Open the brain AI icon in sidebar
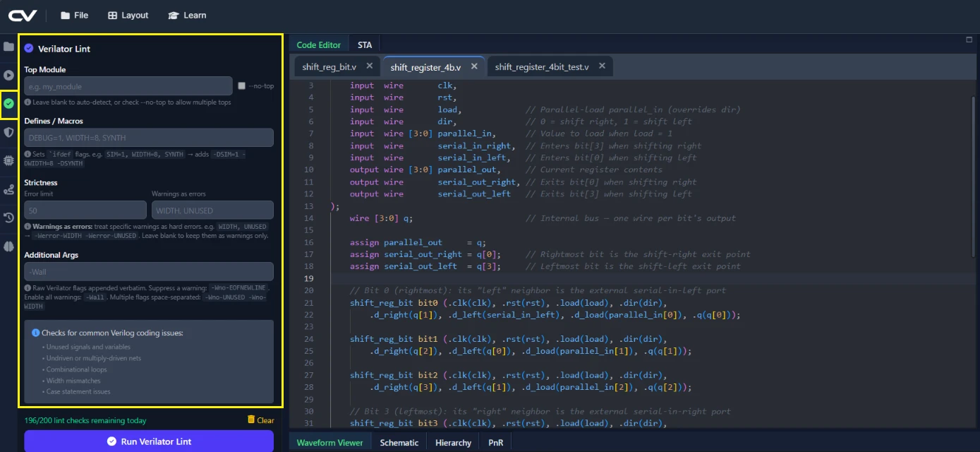Screen dimensions: 980x452 [x=8, y=246]
